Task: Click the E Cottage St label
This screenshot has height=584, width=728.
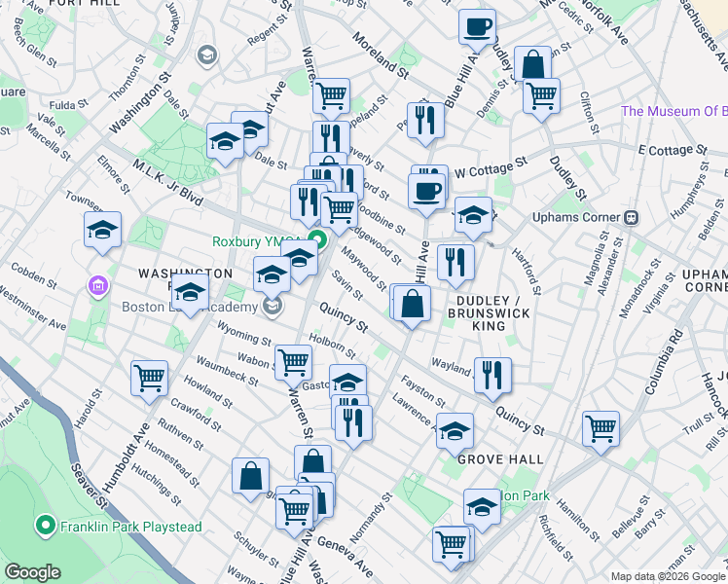Action: tap(673, 150)
